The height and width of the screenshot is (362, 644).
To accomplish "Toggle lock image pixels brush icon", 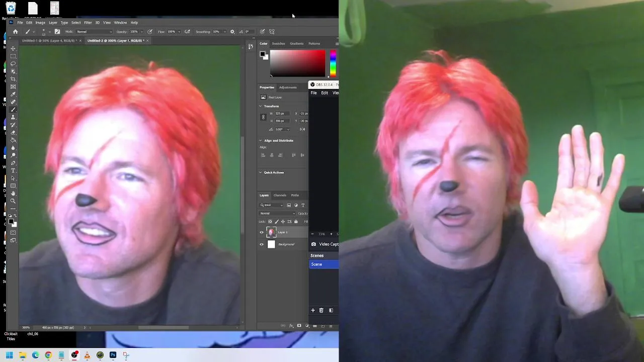I will click(277, 222).
